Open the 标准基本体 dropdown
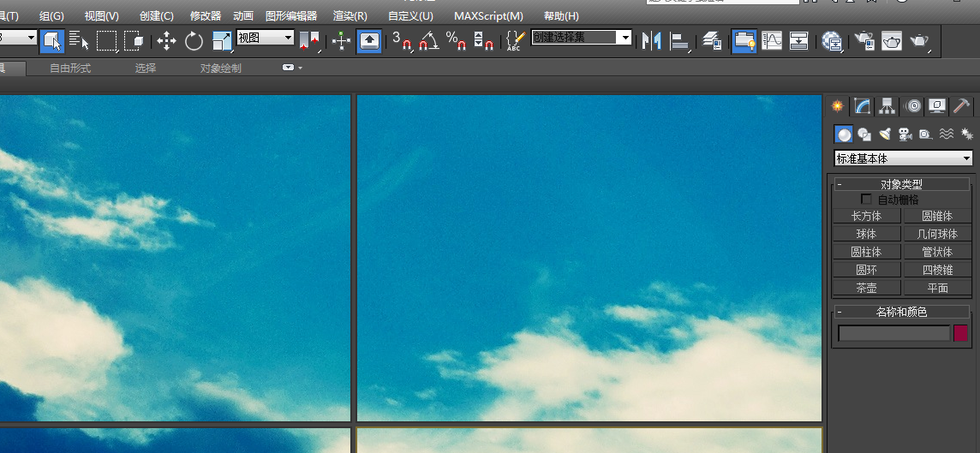 point(904,158)
